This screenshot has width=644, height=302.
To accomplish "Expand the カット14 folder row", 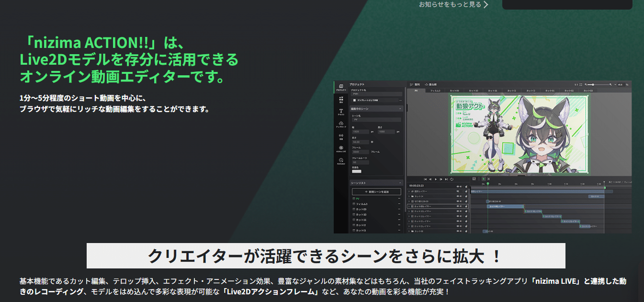I will tap(409, 196).
